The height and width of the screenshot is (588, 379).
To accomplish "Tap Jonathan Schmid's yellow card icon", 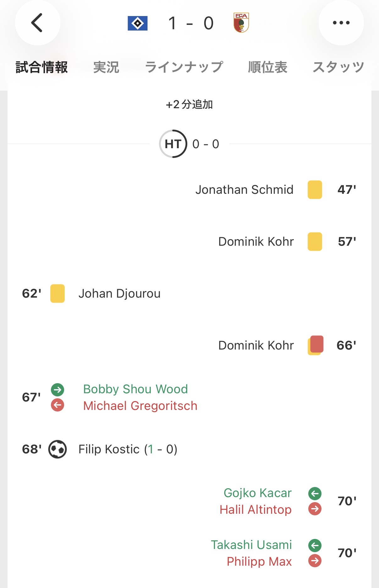I will 315,190.
